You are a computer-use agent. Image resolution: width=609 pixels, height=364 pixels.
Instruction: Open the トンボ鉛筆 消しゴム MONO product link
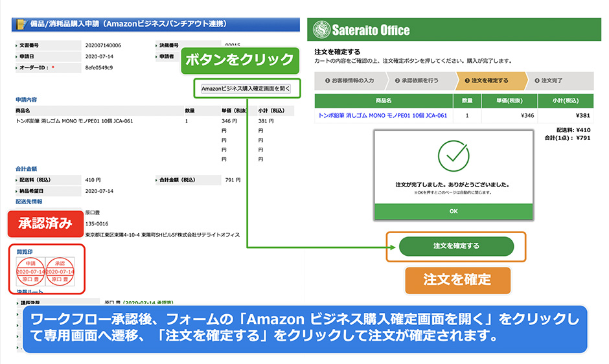tap(382, 116)
